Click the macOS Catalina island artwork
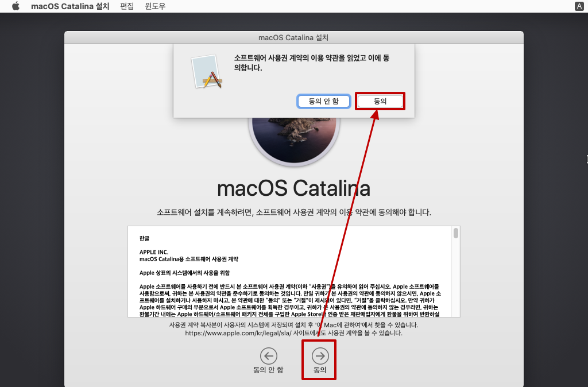 coord(294,141)
